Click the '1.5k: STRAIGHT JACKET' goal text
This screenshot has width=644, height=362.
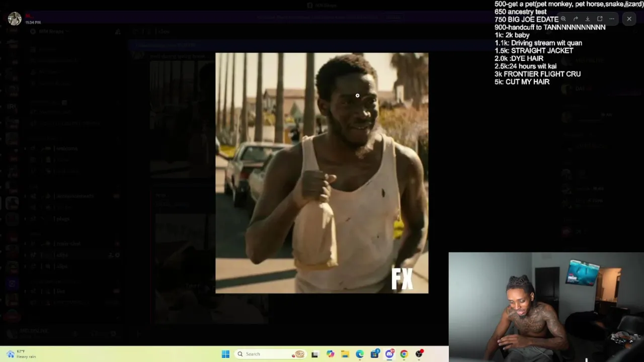click(534, 51)
